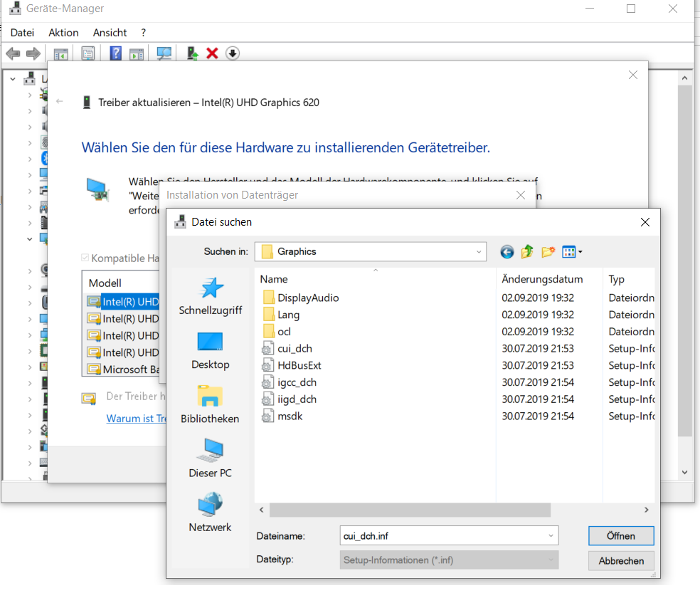Image resolution: width=700 pixels, height=593 pixels.
Task: Open the Dateiname dropdown arrow
Action: [x=551, y=536]
